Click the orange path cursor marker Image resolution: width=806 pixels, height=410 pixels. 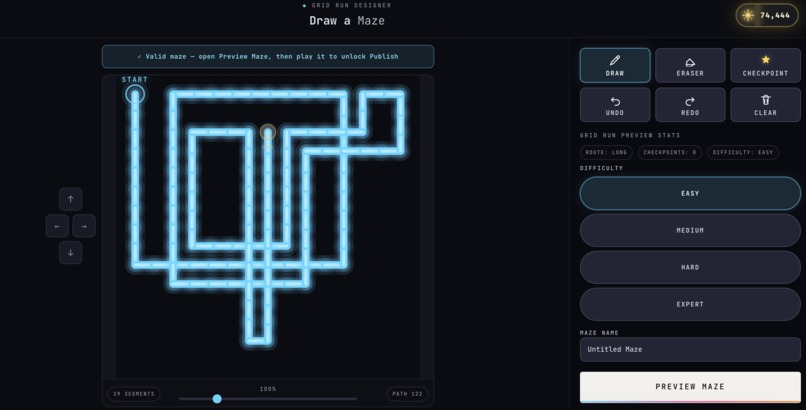coord(267,133)
